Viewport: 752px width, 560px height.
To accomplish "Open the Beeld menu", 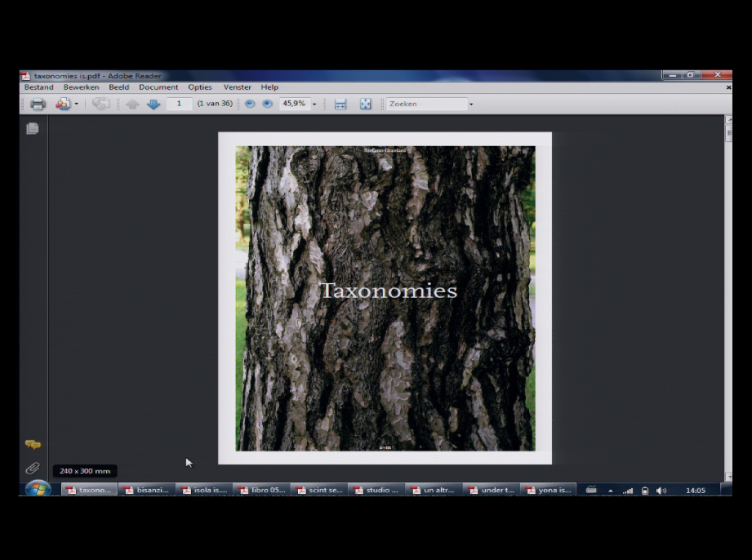I will click(119, 87).
